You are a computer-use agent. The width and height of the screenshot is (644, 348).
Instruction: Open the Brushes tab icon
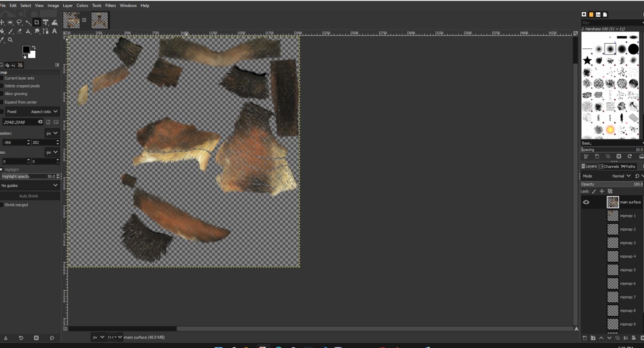click(583, 14)
